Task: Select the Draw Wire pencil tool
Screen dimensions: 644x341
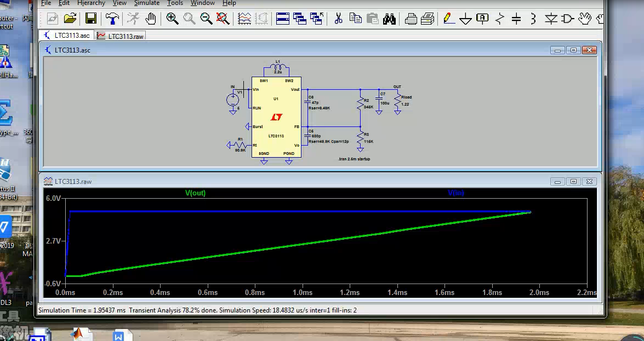Action: pos(449,19)
